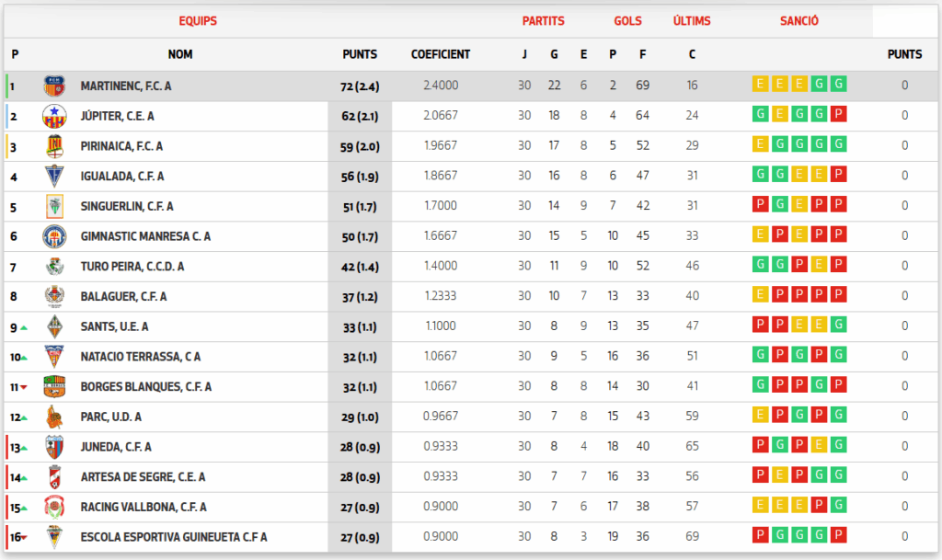Click the Júpiter C.E. A club crest
Viewport: 942px width, 560px height.
[x=54, y=117]
